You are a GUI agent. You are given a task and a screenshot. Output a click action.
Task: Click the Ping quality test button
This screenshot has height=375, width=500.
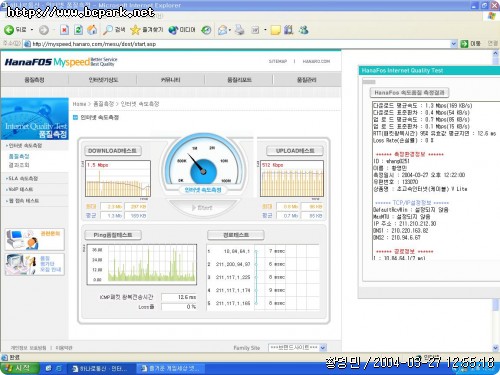(113, 235)
